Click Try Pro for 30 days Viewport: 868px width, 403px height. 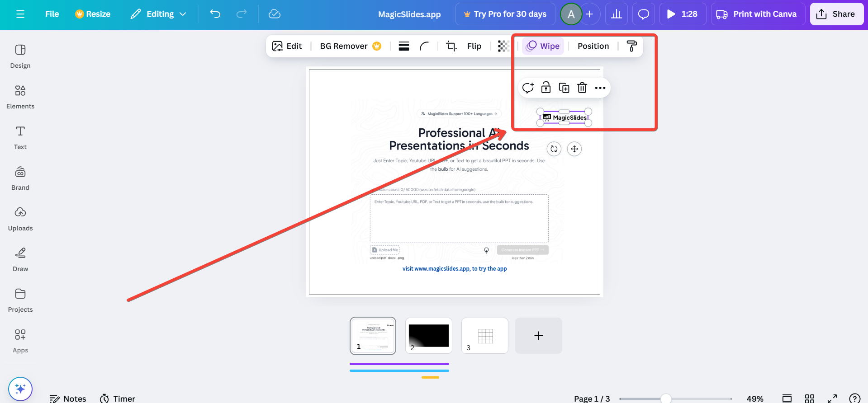[x=505, y=14]
